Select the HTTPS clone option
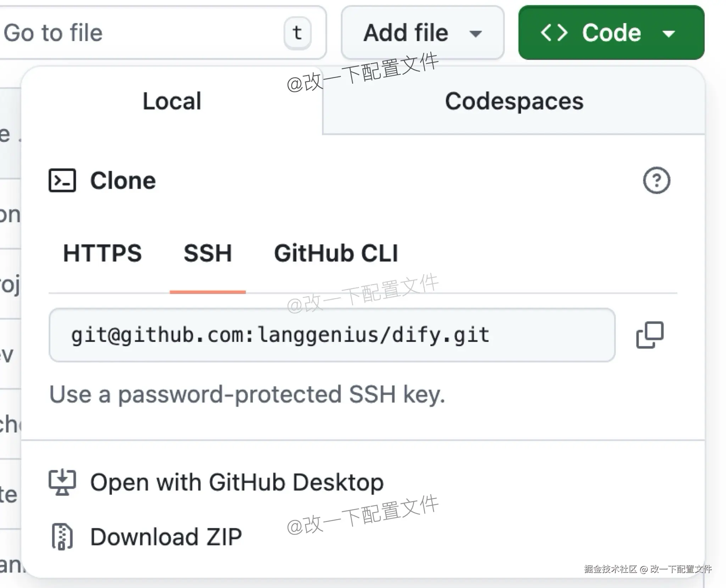Image resolution: width=726 pixels, height=588 pixels. [x=102, y=253]
